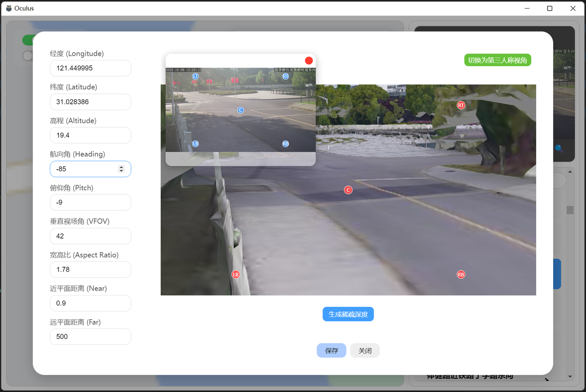Close the dialog with 关闭 button
The width and height of the screenshot is (586, 392).
(x=365, y=351)
